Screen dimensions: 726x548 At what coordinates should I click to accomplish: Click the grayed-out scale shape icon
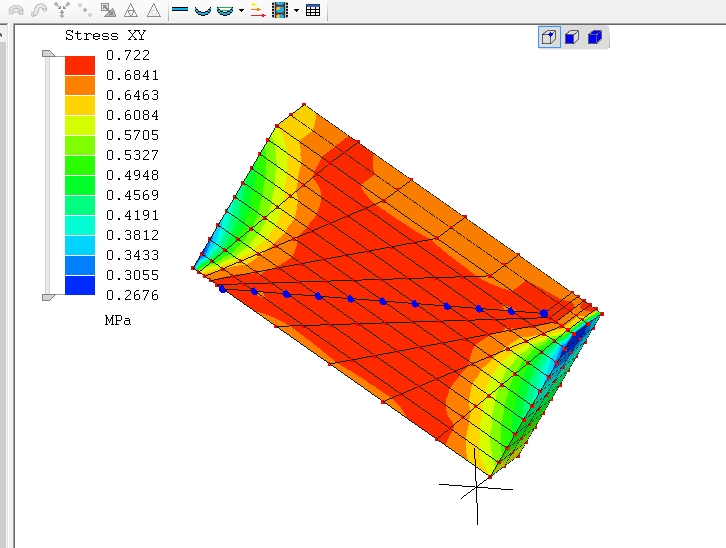[108, 10]
